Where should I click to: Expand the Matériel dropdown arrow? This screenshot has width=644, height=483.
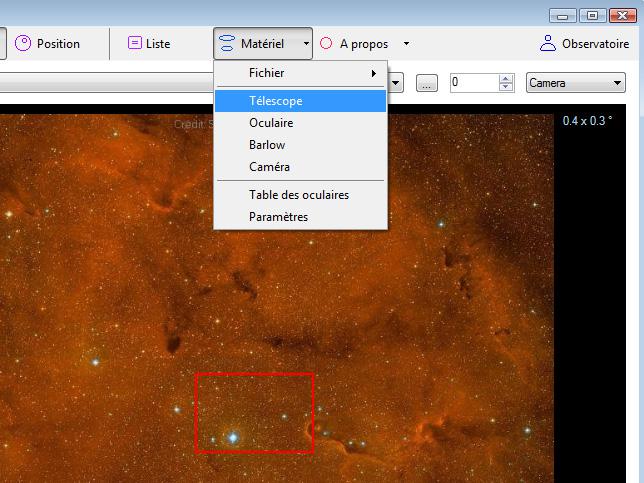(x=306, y=44)
